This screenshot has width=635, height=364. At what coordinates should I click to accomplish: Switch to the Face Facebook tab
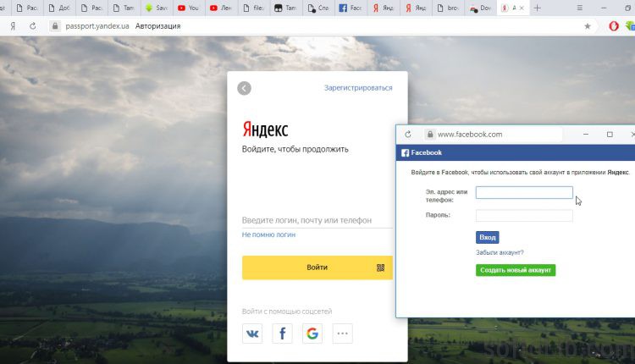point(351,8)
